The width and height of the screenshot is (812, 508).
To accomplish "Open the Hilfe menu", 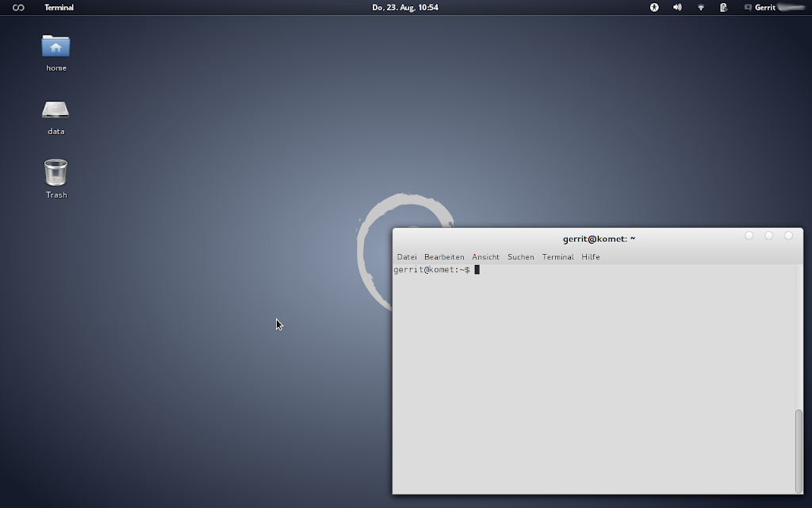I will point(590,257).
